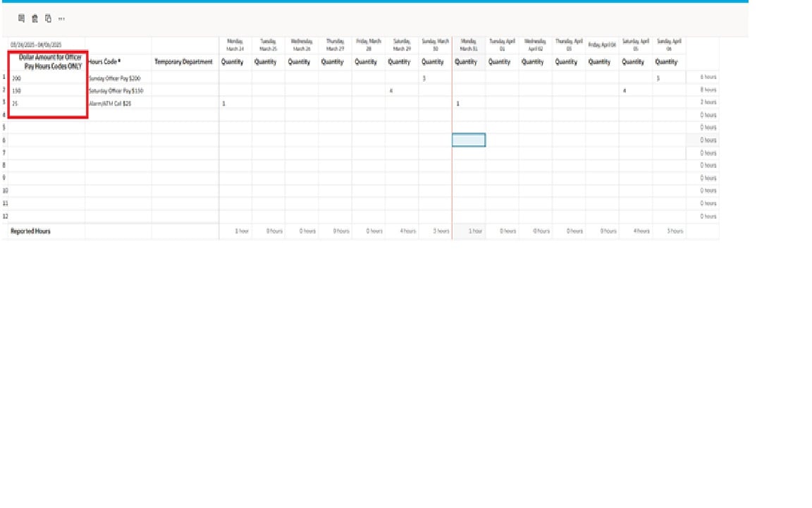Open the ellipsis more-options menu
This screenshot has width=812, height=508.
click(61, 20)
